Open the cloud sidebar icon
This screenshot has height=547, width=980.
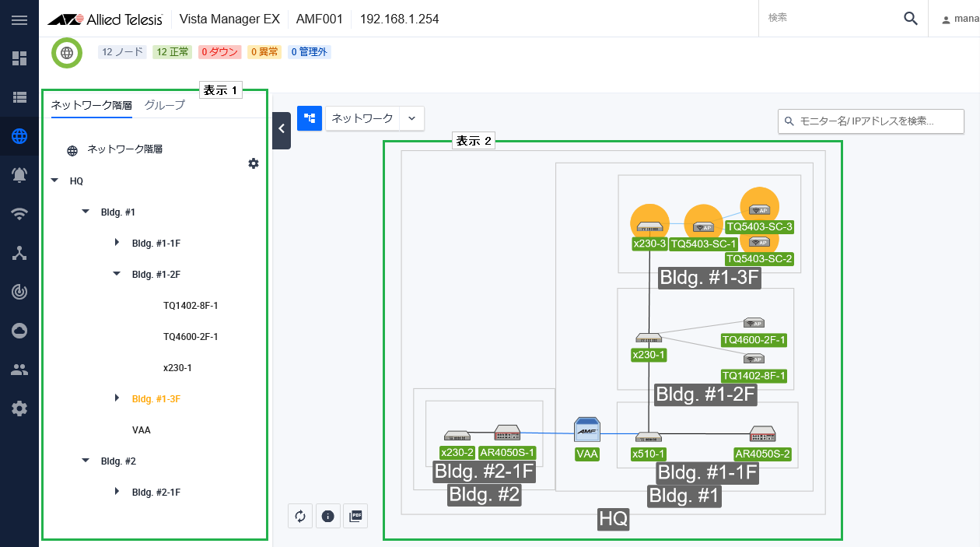pos(19,331)
